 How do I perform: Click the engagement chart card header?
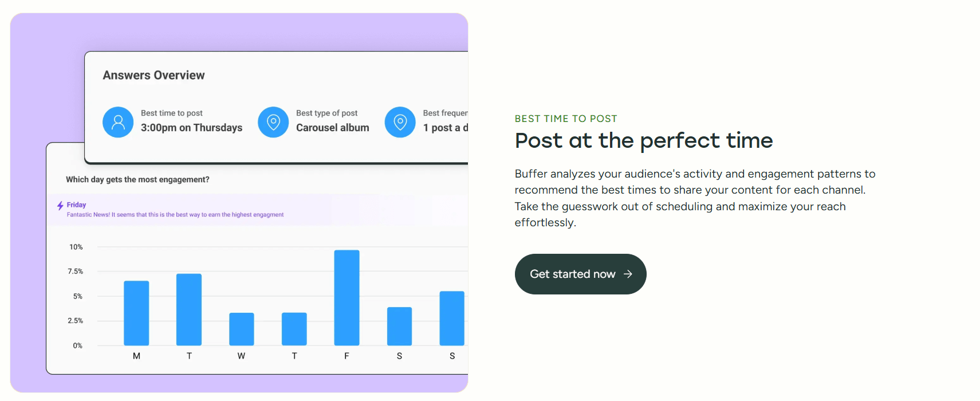[137, 179]
